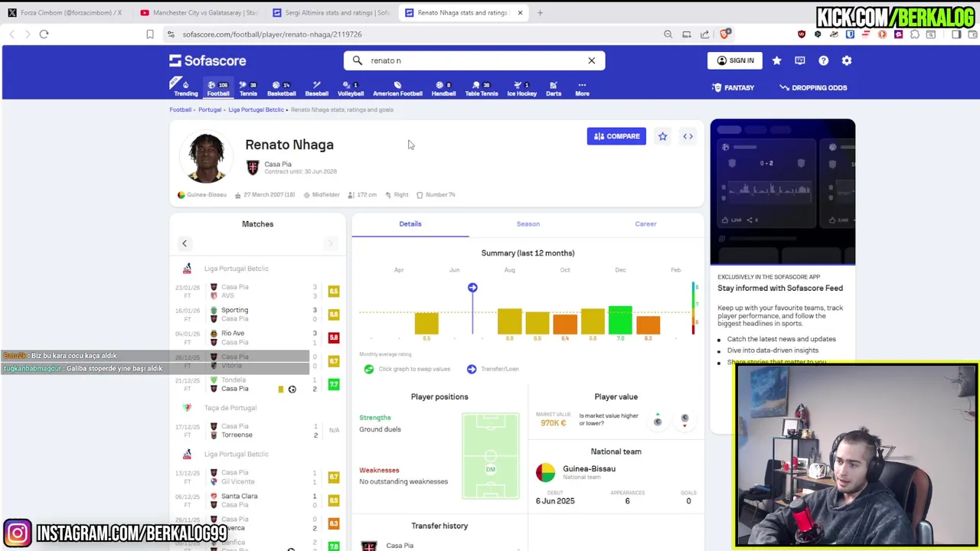
Task: Go to previous matches with left arrow
Action: pyautogui.click(x=184, y=243)
